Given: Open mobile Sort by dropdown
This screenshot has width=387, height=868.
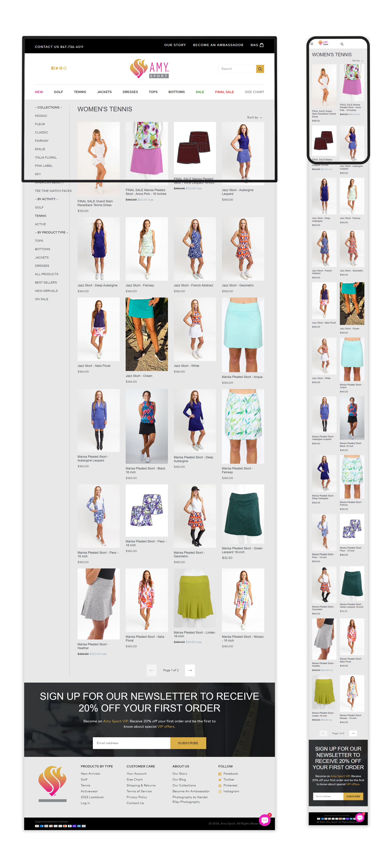Looking at the screenshot, I should tap(357, 61).
